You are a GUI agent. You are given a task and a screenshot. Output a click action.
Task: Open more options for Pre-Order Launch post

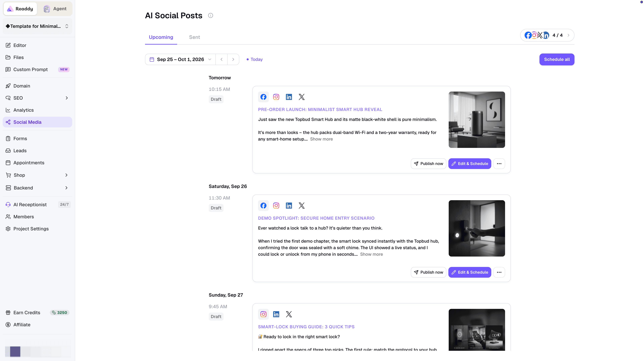coord(499,164)
